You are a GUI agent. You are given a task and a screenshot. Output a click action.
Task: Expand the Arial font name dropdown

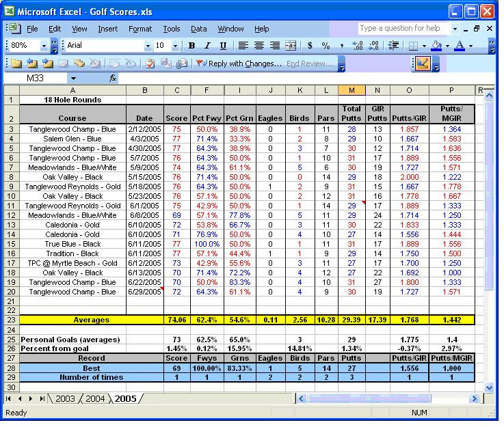click(147, 46)
